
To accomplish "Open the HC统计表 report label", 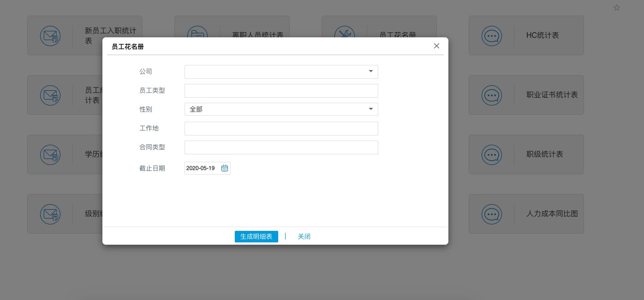I will pyautogui.click(x=543, y=35).
